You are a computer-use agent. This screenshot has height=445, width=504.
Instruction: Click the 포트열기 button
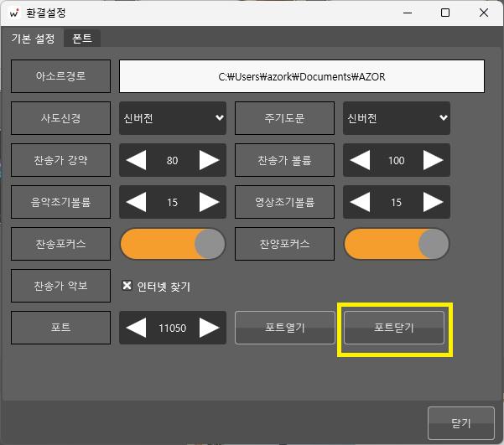click(x=284, y=328)
